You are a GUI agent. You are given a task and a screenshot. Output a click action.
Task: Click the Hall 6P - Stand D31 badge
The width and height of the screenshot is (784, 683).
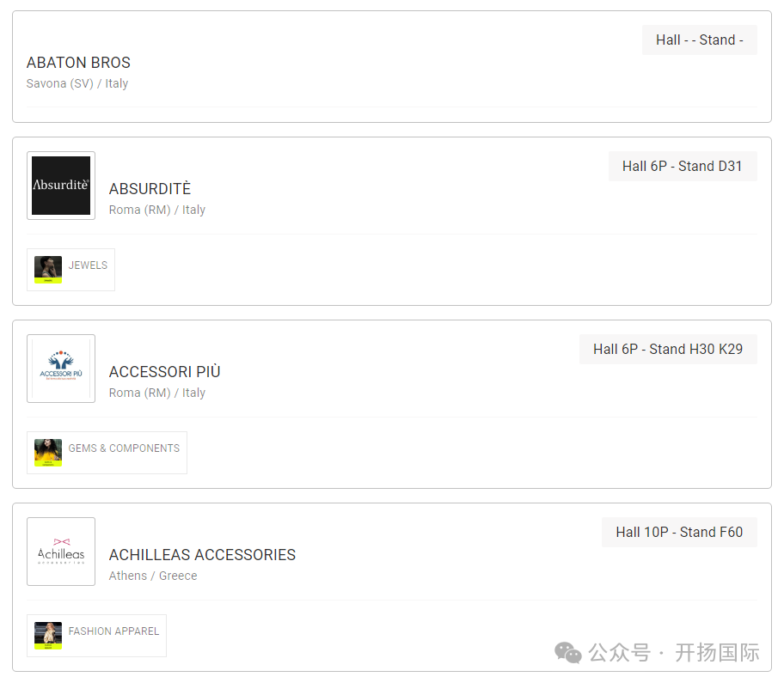click(x=683, y=166)
